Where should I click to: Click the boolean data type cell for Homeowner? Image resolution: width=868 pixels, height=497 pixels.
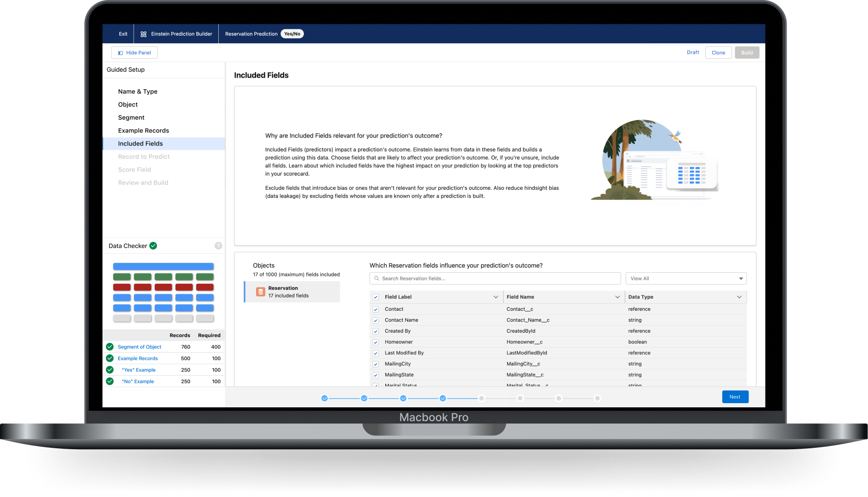pos(638,342)
